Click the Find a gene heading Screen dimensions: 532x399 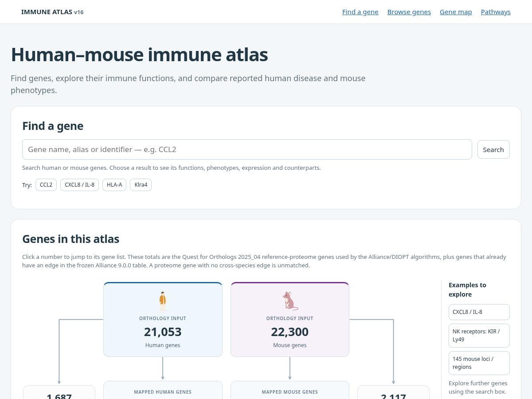point(53,126)
